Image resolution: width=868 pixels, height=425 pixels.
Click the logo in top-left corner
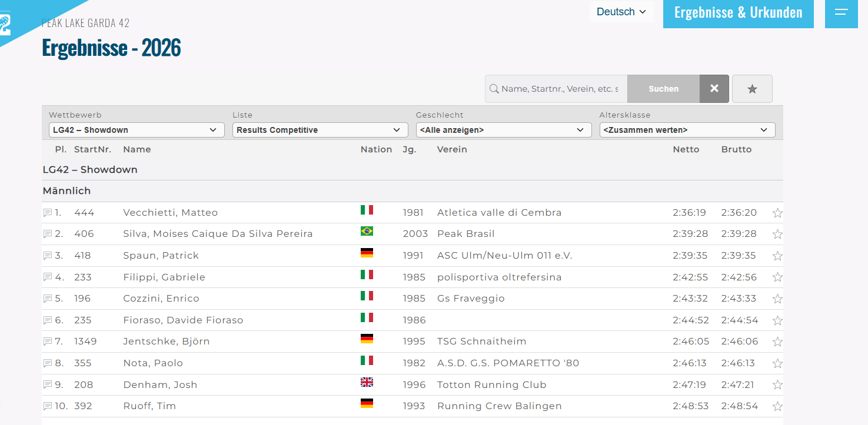6,24
